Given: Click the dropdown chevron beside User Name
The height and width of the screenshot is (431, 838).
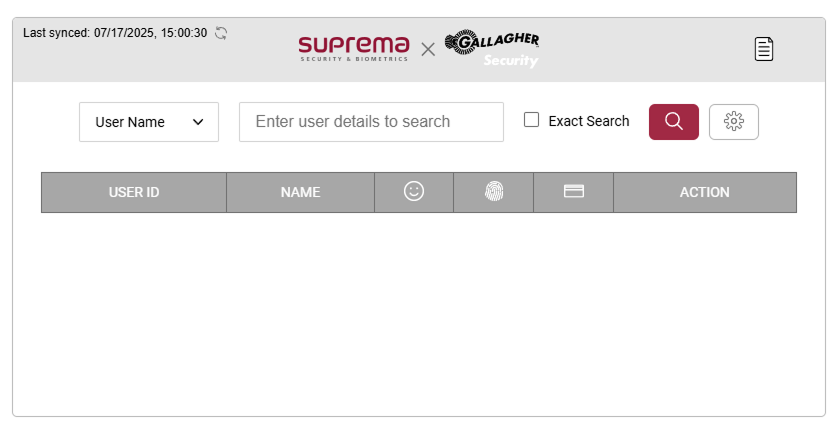Looking at the screenshot, I should (198, 122).
